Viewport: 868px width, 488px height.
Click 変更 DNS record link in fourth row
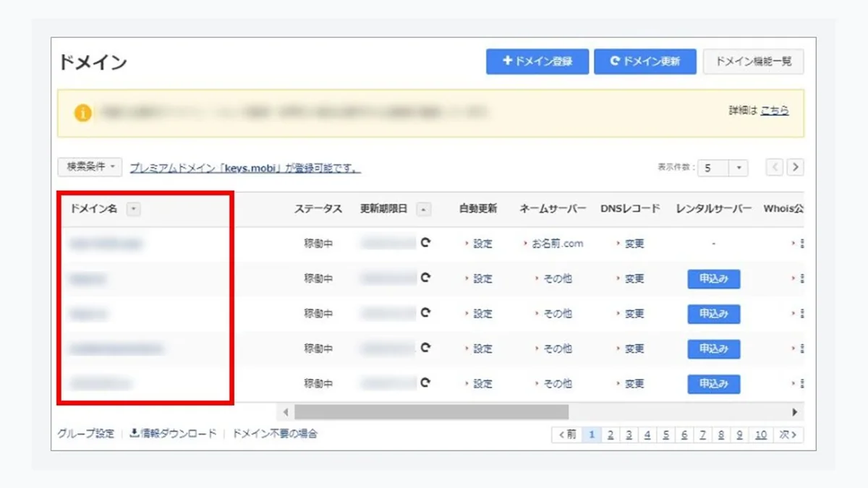[x=634, y=348]
